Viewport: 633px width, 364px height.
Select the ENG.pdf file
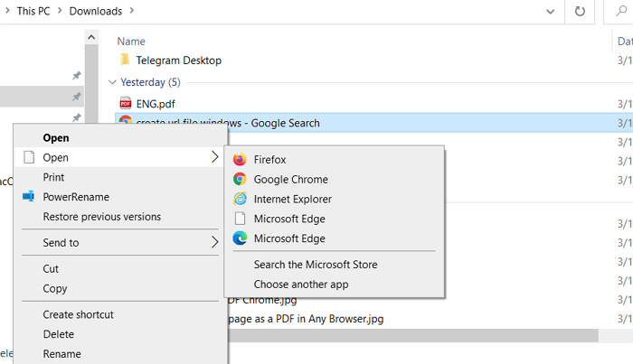click(155, 104)
